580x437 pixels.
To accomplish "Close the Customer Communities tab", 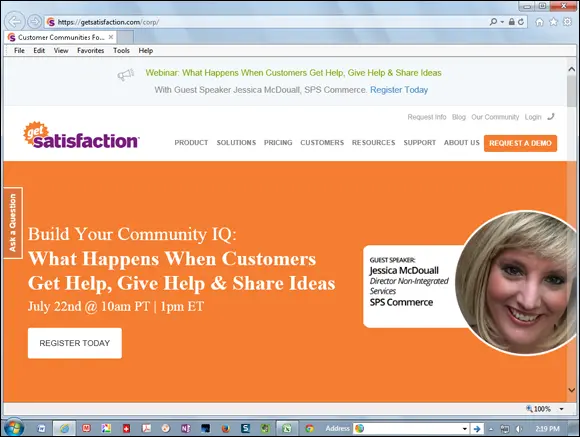I will tap(111, 37).
